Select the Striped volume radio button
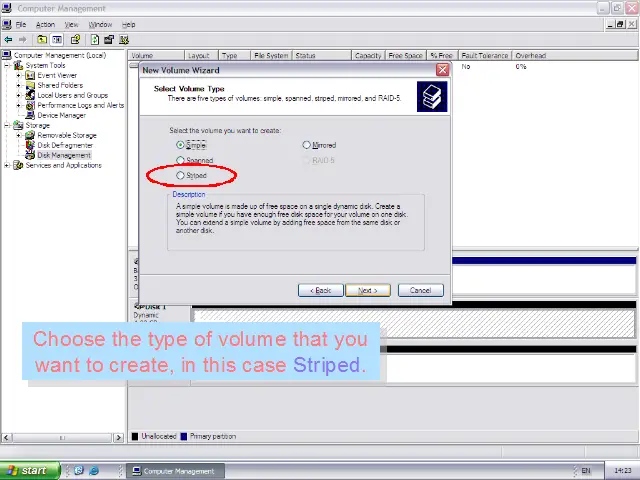 [180, 175]
